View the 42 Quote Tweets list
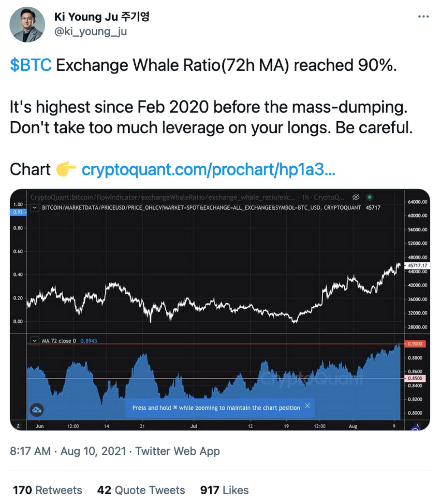 click(x=141, y=490)
